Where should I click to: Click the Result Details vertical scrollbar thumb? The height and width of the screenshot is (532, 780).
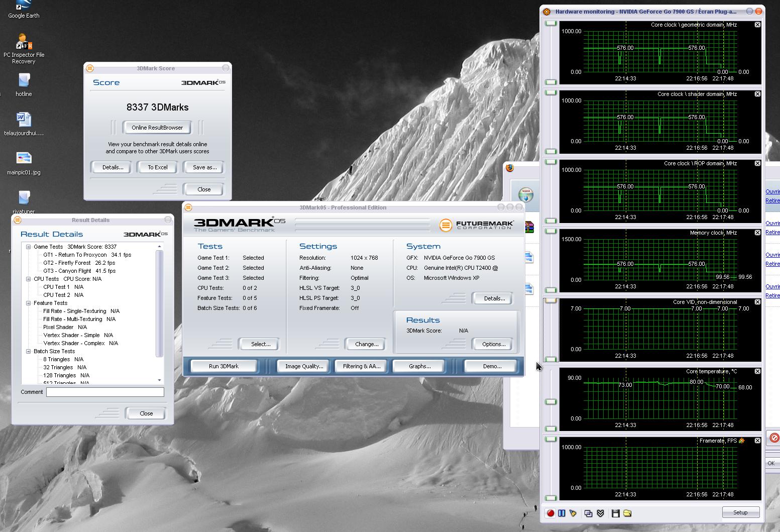coord(160,303)
